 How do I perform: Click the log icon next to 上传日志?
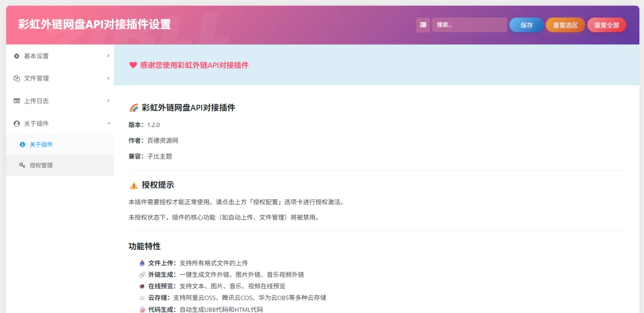16,101
